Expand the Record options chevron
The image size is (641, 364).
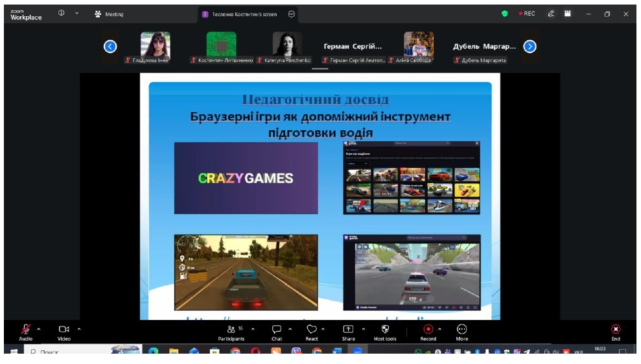coord(439,329)
